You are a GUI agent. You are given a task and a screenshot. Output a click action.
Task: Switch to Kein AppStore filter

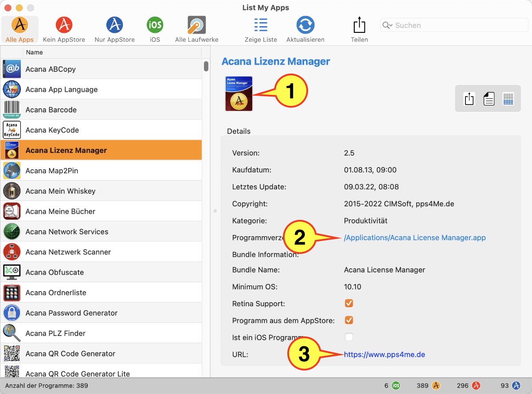(64, 30)
